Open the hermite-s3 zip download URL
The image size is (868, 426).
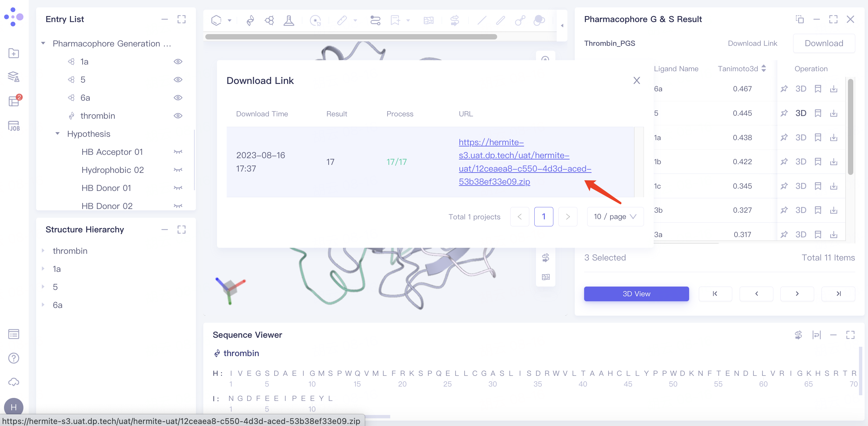[x=524, y=162]
